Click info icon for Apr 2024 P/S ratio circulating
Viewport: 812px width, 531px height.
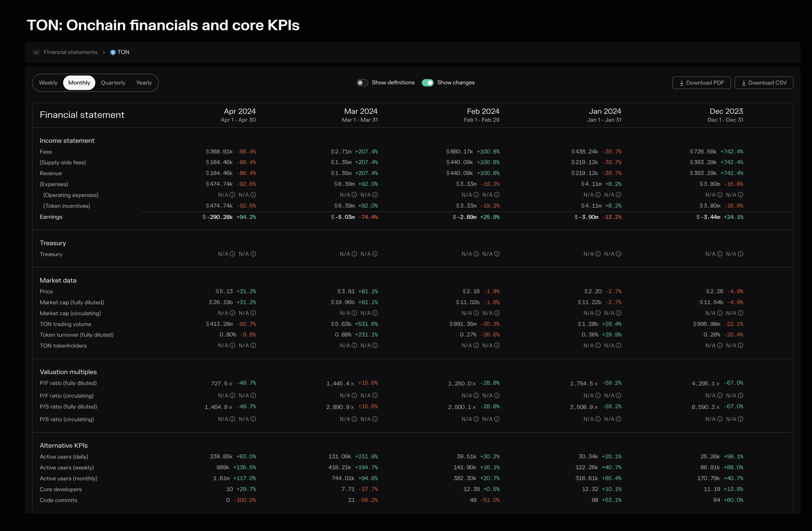[x=232, y=419]
